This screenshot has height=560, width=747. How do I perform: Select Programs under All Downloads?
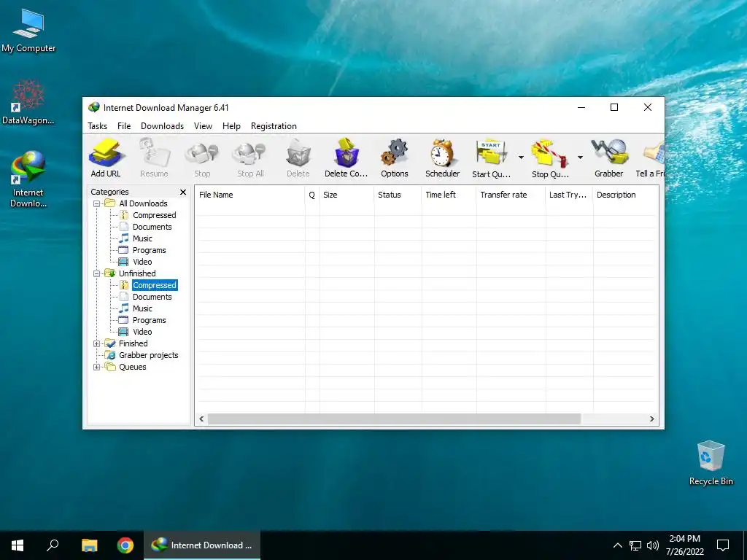point(149,251)
